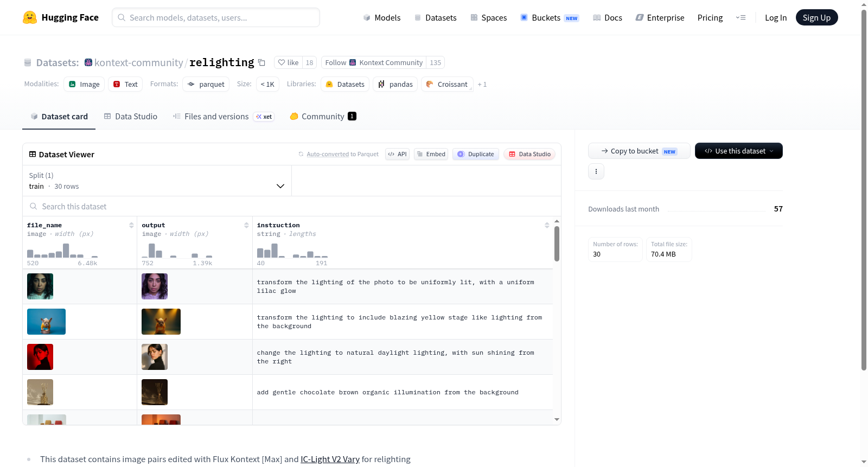The image size is (868, 467).
Task: Go to Datasets page
Action: click(435, 17)
